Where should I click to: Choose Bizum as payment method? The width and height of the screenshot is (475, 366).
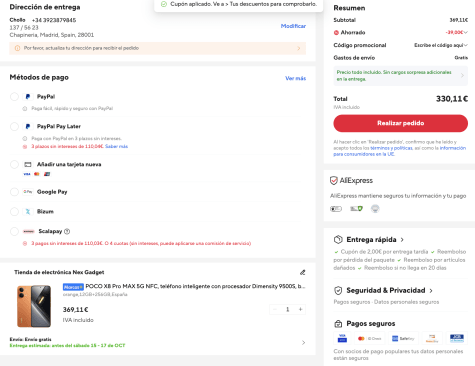[14, 211]
